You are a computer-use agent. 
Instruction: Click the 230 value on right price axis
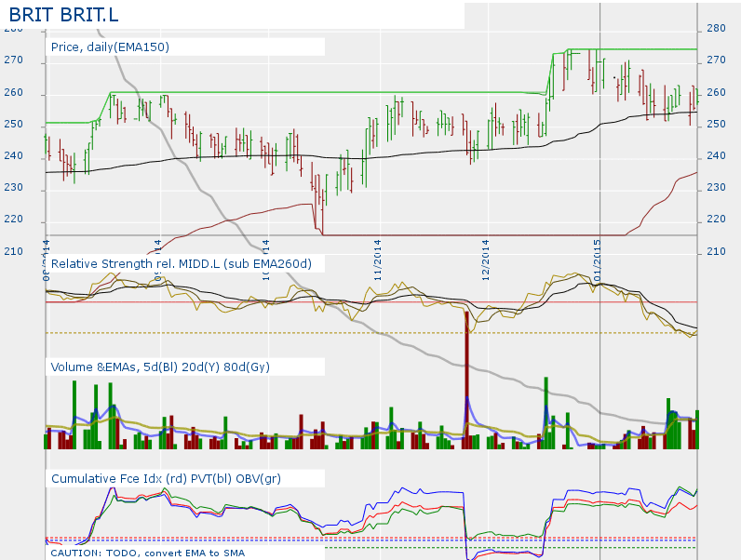[716, 187]
